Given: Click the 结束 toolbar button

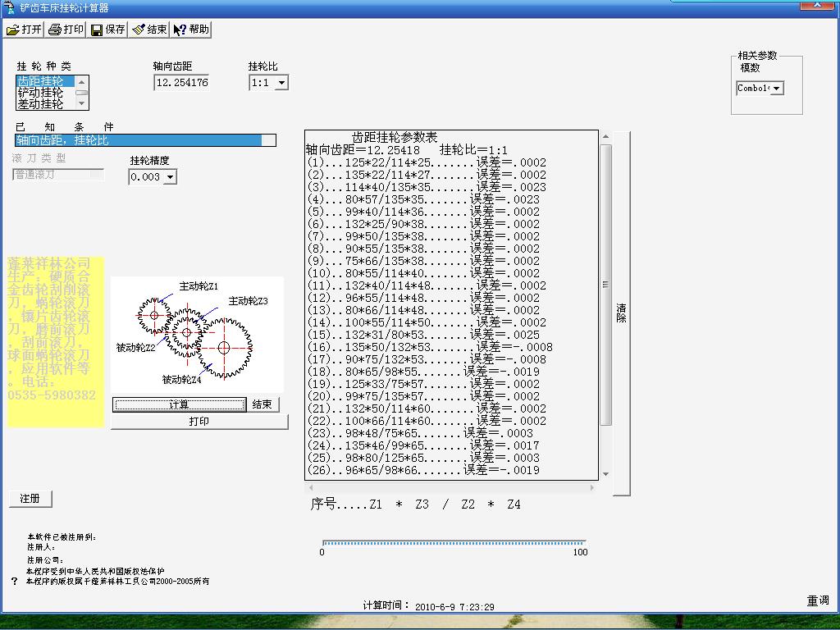Looking at the screenshot, I should [149, 30].
